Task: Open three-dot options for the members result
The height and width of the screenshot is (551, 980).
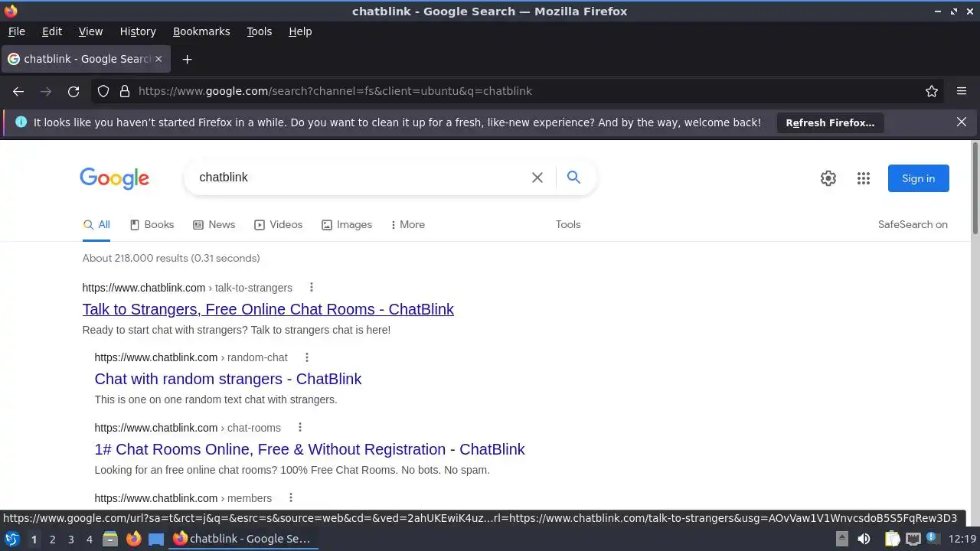Action: click(x=290, y=498)
